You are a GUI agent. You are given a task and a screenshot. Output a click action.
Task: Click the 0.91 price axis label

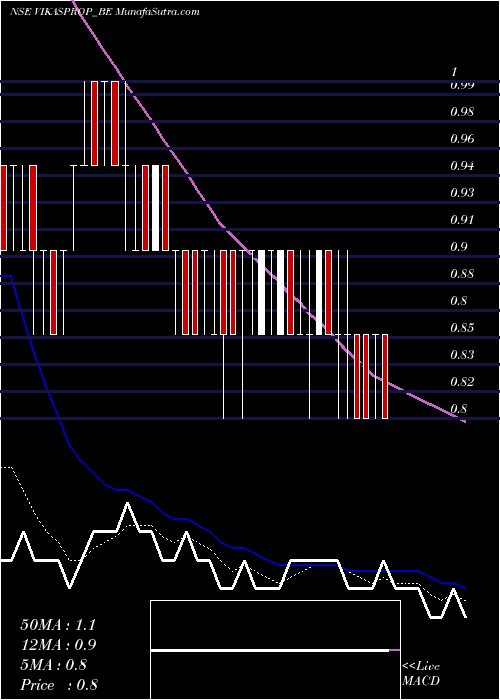tap(462, 220)
